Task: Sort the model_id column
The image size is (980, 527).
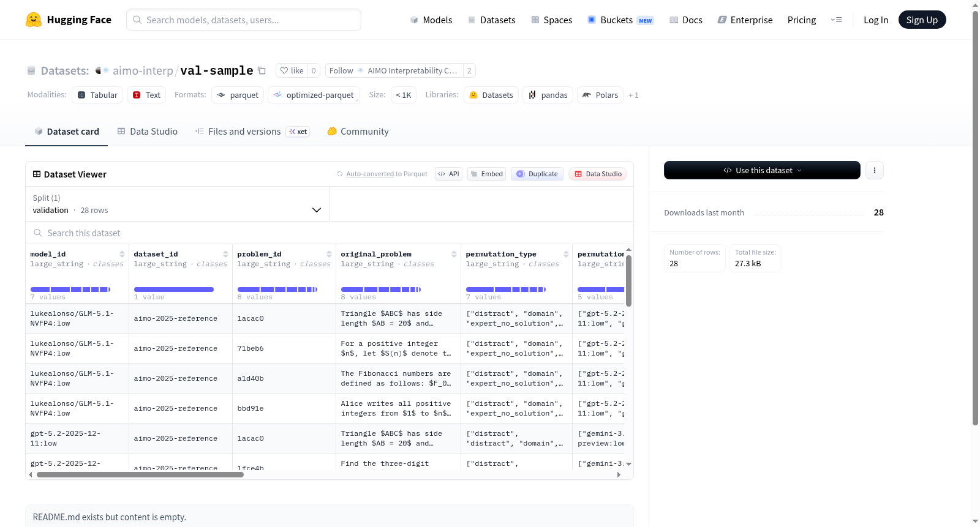Action: pos(122,254)
